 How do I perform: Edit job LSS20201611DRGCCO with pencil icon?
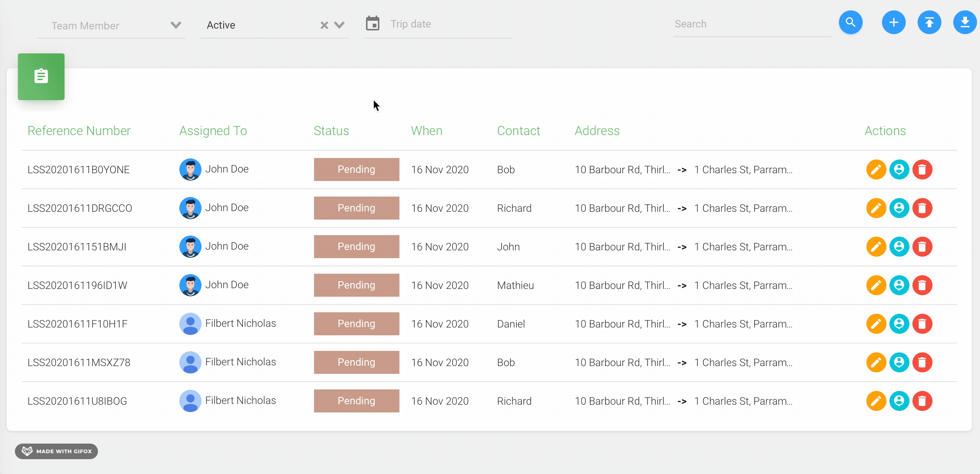pos(876,208)
